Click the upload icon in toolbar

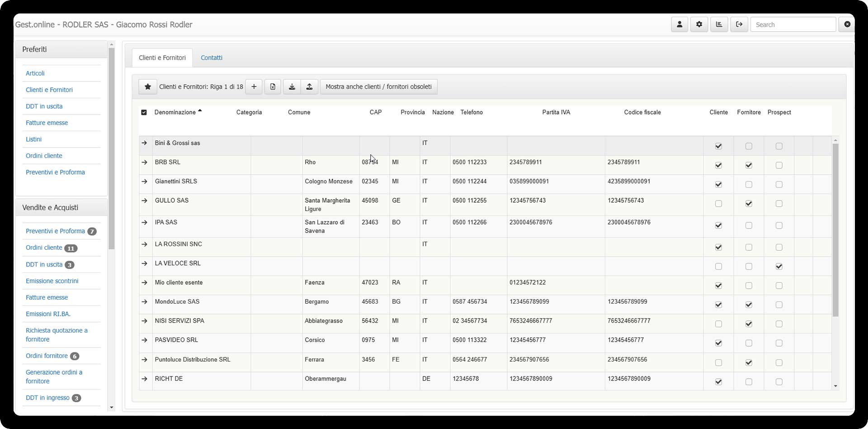[309, 87]
